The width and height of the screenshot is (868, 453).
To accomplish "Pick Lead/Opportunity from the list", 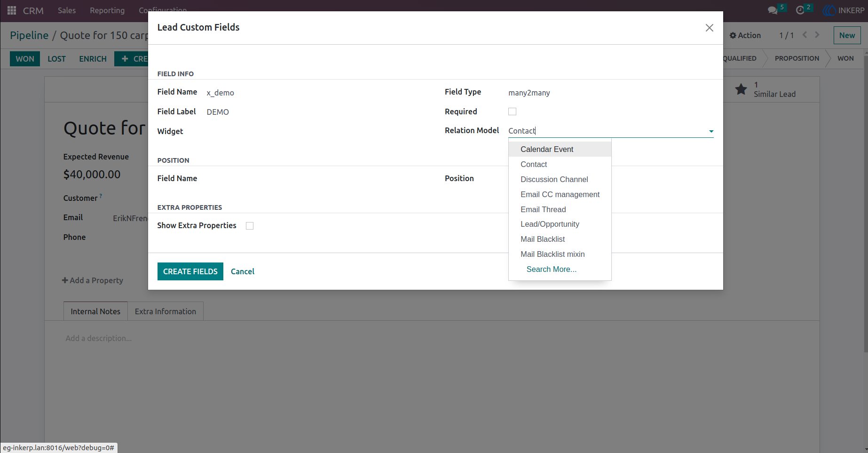I will [x=560, y=224].
